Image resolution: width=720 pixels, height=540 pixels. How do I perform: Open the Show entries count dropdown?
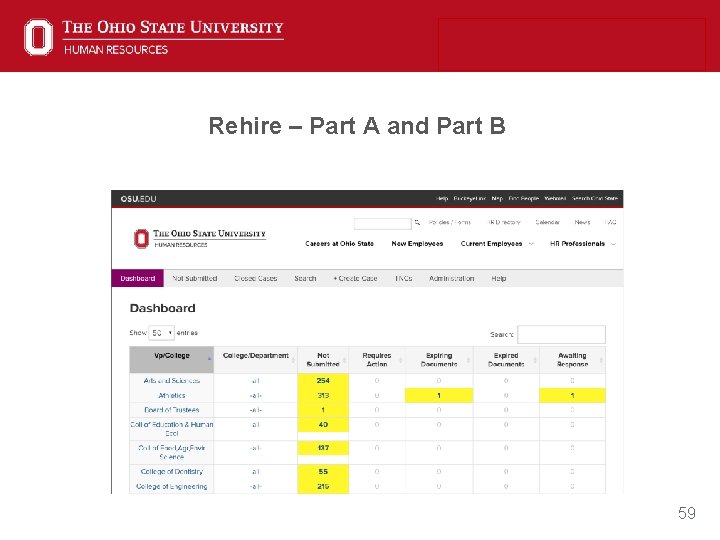(162, 333)
